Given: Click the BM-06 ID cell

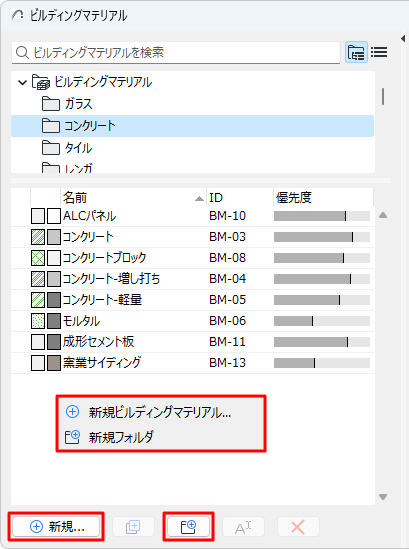Looking at the screenshot, I should click(x=228, y=321).
